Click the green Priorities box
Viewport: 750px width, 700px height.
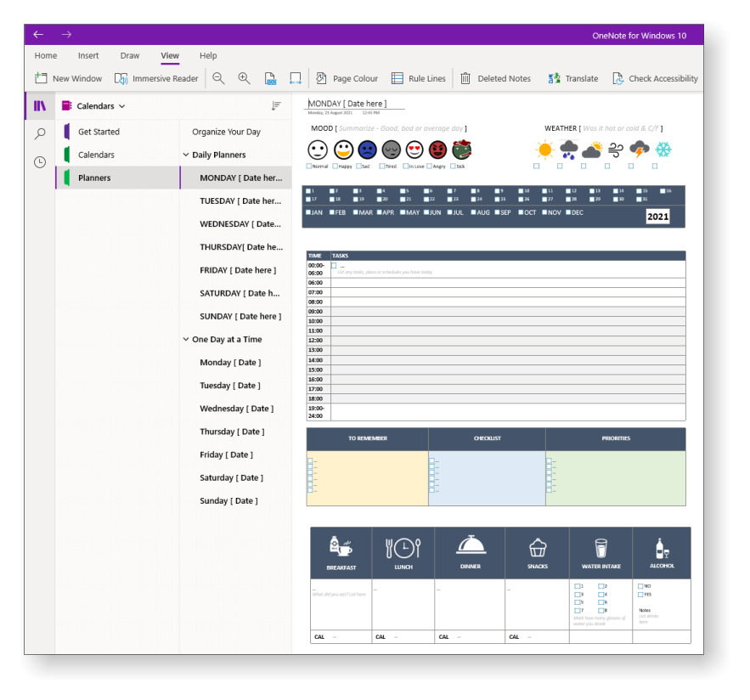click(x=616, y=478)
